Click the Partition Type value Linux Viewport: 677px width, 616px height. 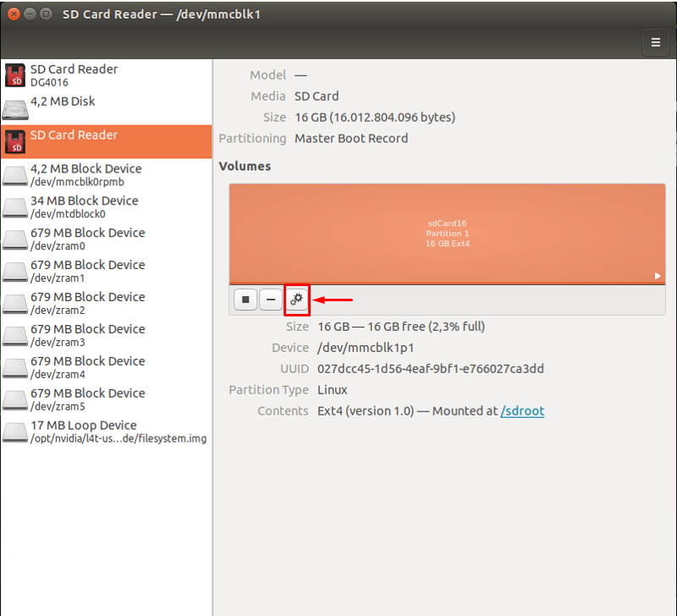coord(332,390)
